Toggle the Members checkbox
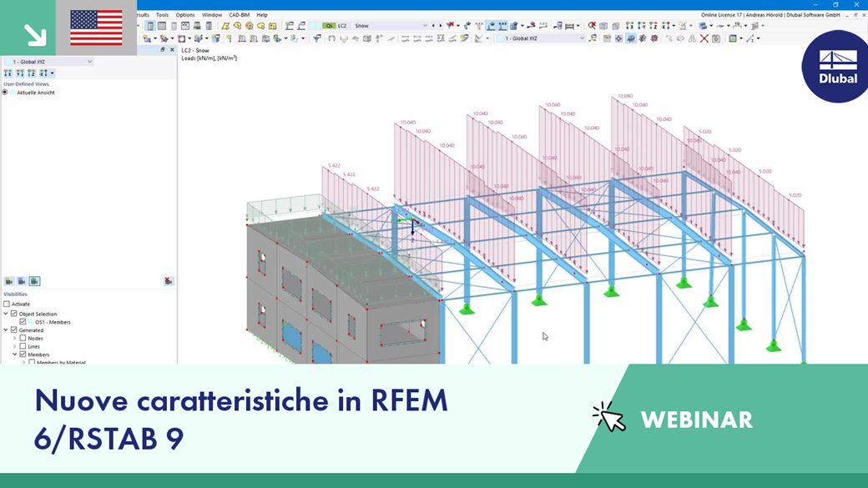 click(23, 354)
